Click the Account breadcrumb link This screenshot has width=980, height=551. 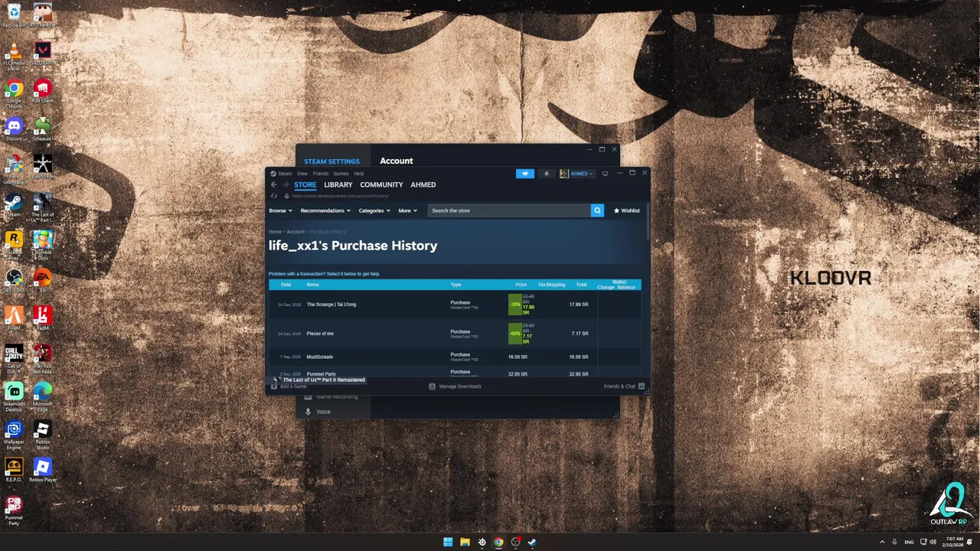[x=296, y=232]
